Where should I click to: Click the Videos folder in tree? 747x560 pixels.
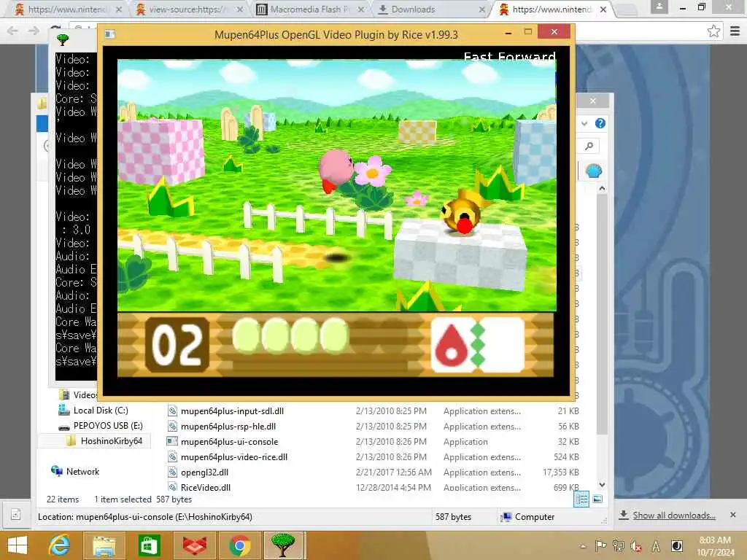(x=85, y=394)
